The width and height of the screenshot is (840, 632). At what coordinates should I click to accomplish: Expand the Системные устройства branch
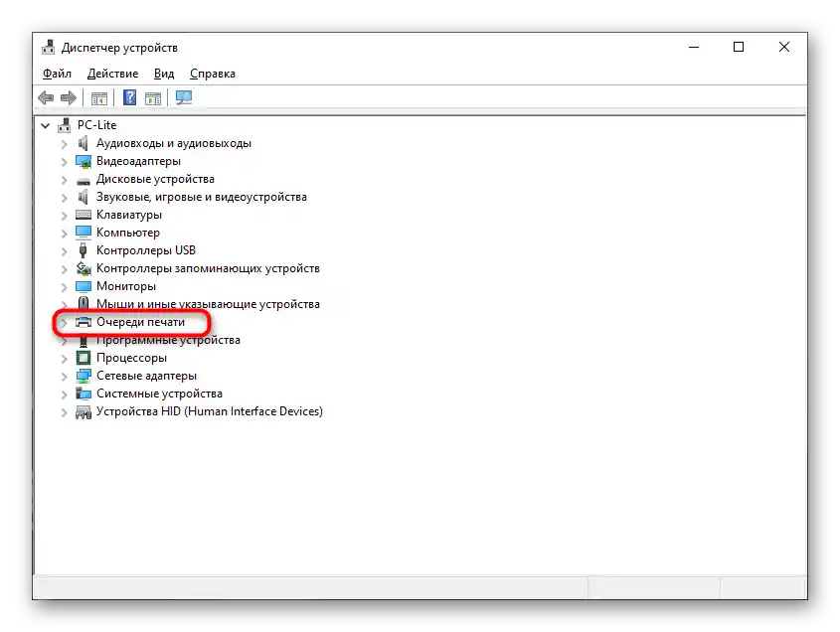[65, 395]
